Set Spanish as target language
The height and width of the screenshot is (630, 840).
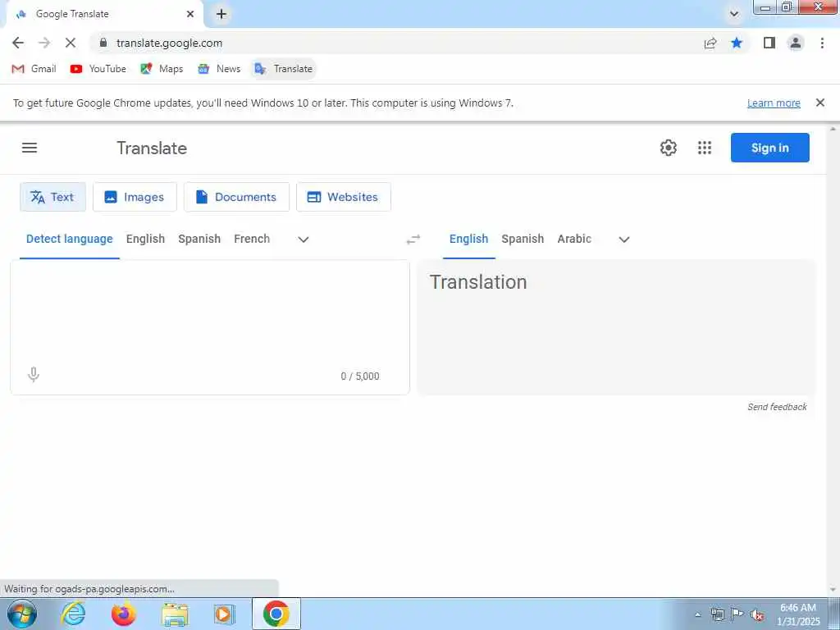tap(523, 239)
